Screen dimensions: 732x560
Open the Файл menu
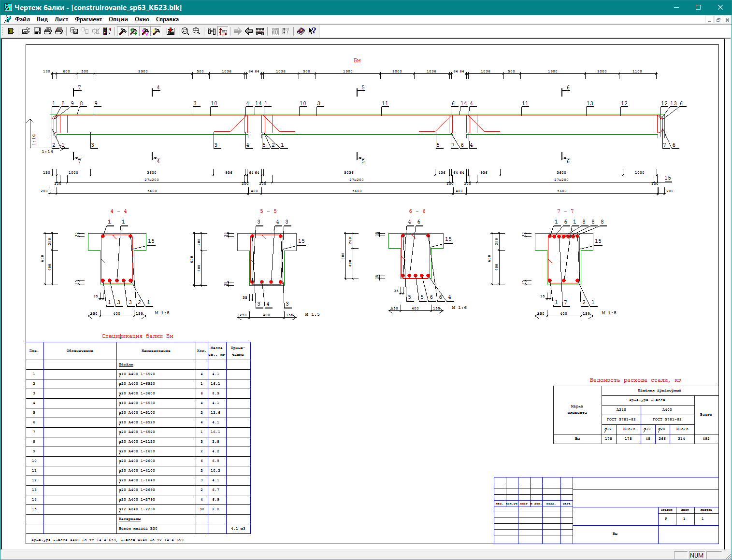click(x=22, y=19)
